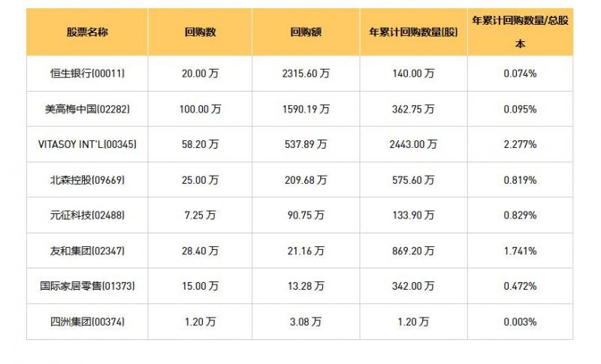Click the 股票名称 column header
Screen dimensions: 601x364
point(87,33)
